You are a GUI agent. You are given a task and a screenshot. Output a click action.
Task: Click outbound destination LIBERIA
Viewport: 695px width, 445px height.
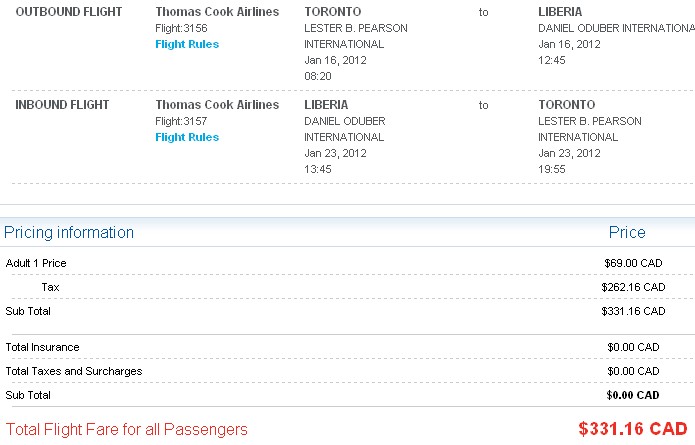point(560,12)
